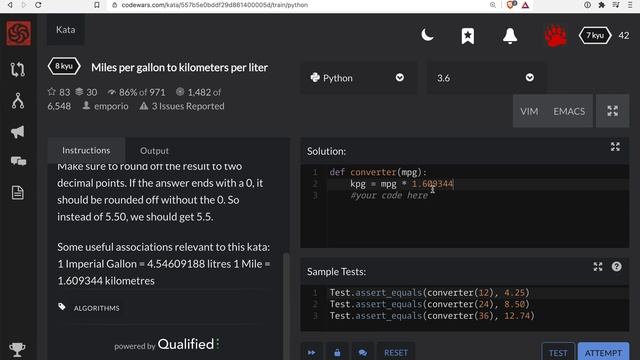Screen dimensions: 640x360
Task: Click the Brave rewards triangle icon
Action: point(526,5)
